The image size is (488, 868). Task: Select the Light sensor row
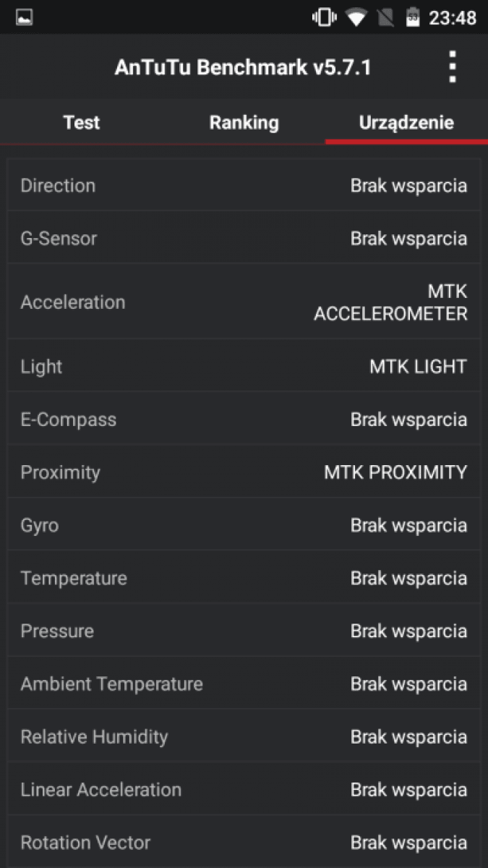tap(244, 367)
